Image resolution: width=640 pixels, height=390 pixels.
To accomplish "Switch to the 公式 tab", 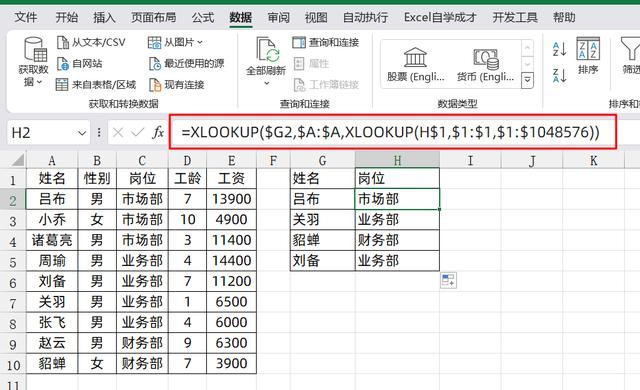I will tap(203, 17).
